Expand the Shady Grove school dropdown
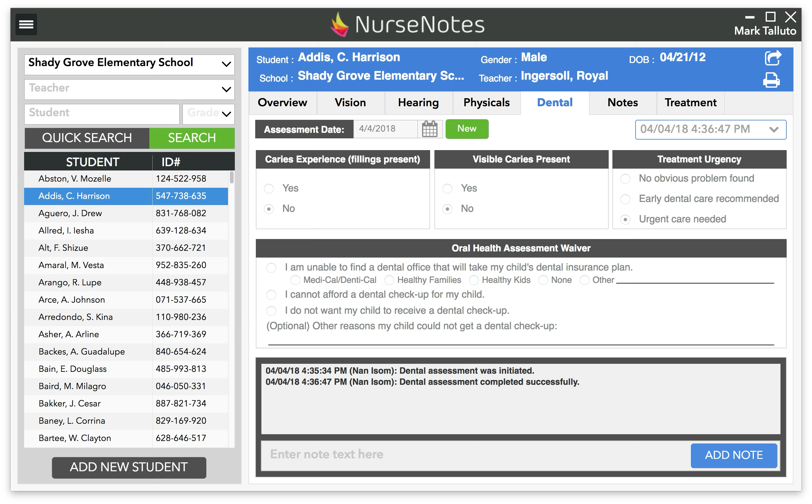The height and width of the screenshot is (504, 812). coord(226,64)
